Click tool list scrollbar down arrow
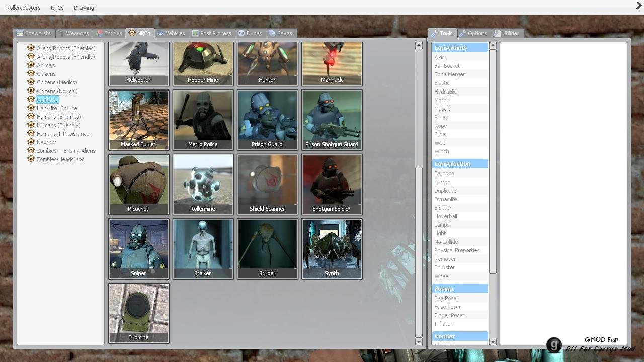Screen dimensions: 644x362 (493, 342)
